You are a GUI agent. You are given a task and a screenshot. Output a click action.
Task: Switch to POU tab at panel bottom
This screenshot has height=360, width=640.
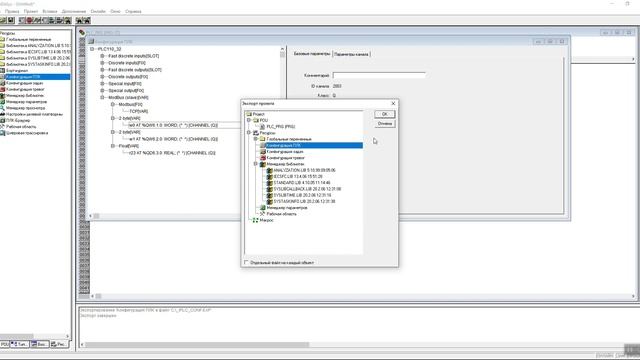(x=4, y=344)
